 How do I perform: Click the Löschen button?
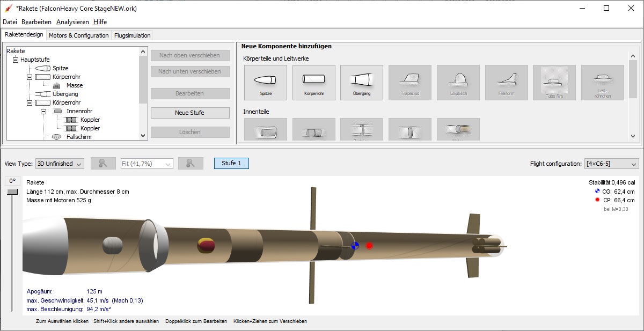189,132
